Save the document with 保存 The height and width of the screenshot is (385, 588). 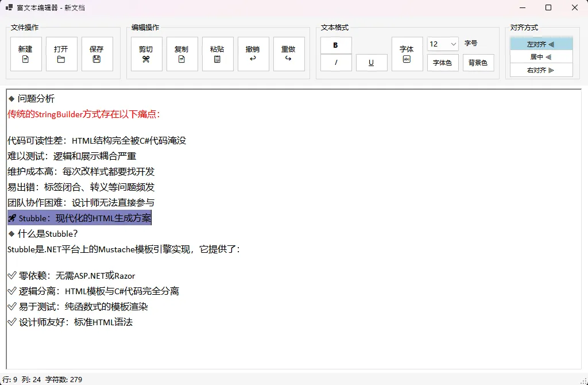click(97, 54)
